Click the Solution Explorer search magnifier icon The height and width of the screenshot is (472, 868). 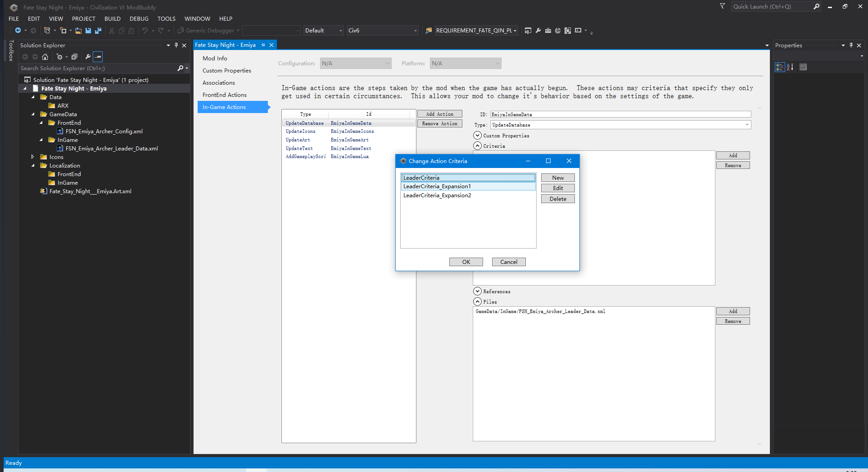pyautogui.click(x=181, y=68)
